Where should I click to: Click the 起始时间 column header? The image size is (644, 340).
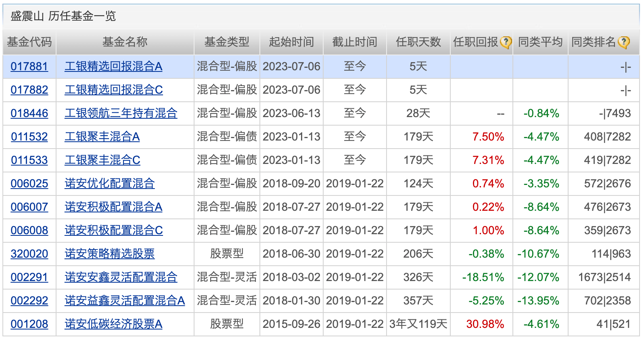pyautogui.click(x=291, y=42)
